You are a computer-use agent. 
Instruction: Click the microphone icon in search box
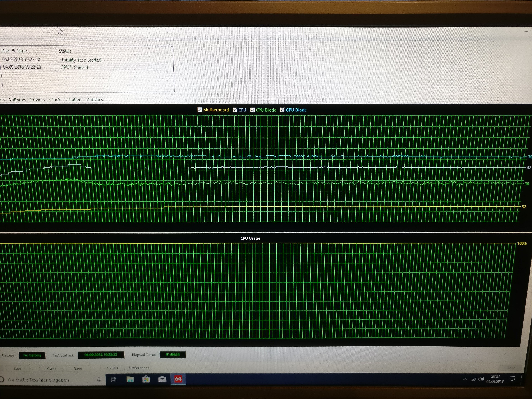99,380
